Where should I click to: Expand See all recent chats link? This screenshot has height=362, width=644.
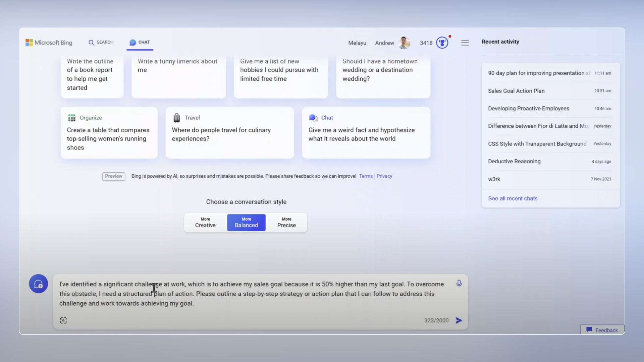click(513, 198)
